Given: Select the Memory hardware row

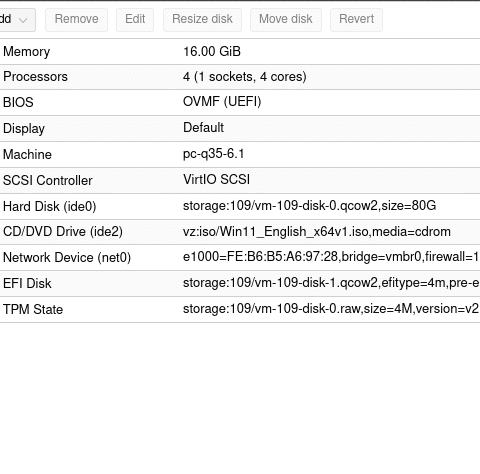Looking at the screenshot, I should click(240, 52).
